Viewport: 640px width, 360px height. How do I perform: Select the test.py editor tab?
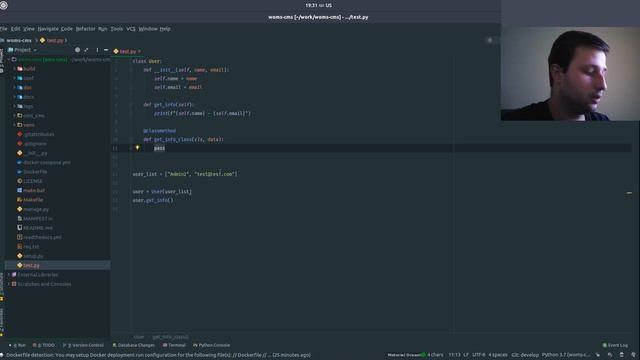(x=127, y=51)
